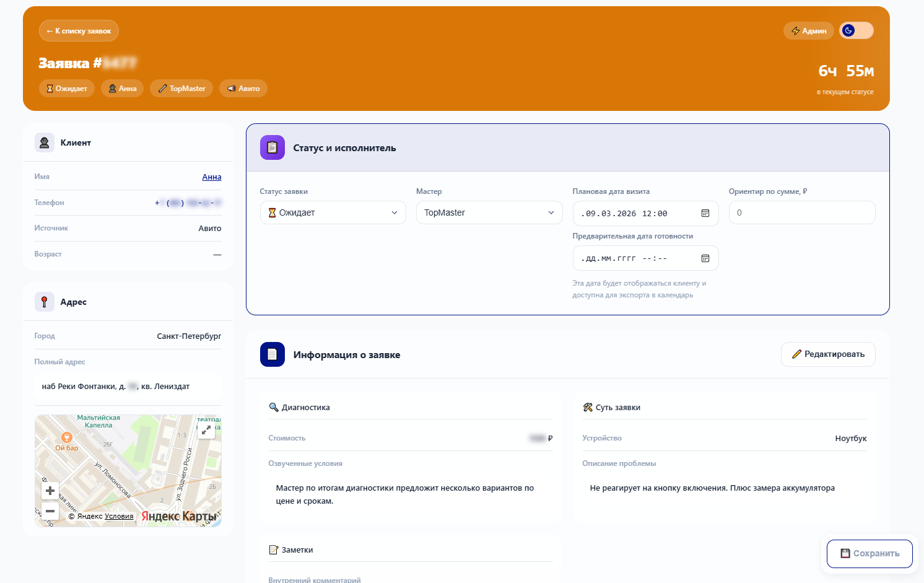Screen dimensions: 924x583
Task: Click the 'Авито' source chip in header
Action: [243, 89]
